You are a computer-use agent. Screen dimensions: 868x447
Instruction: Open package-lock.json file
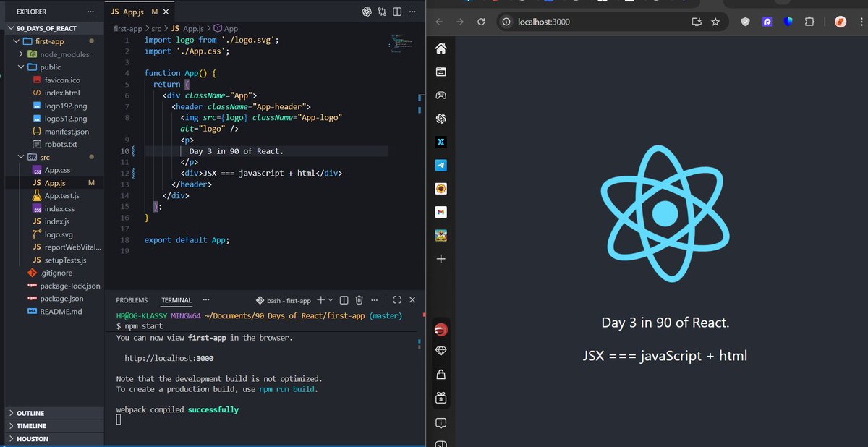(x=70, y=286)
